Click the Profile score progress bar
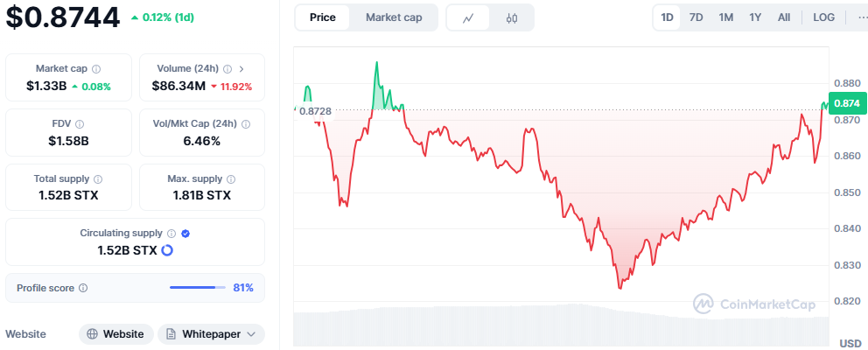 point(198,288)
